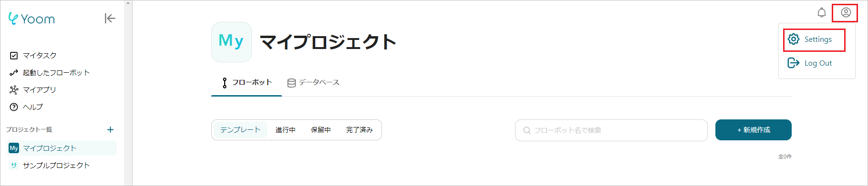This screenshot has height=186, width=868.
Task: Click the Log Out arrow icon
Action: click(x=794, y=63)
